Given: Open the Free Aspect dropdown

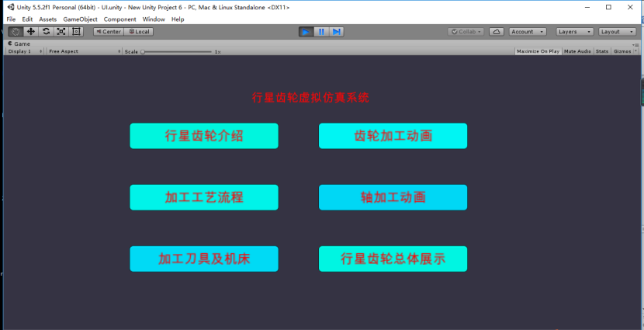Looking at the screenshot, I should (85, 51).
